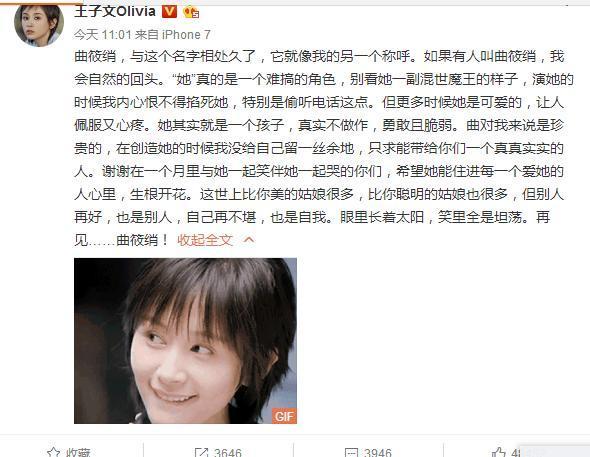The width and height of the screenshot is (590, 457).
Task: Open the GIF image of the smiling woman
Action: [185, 341]
